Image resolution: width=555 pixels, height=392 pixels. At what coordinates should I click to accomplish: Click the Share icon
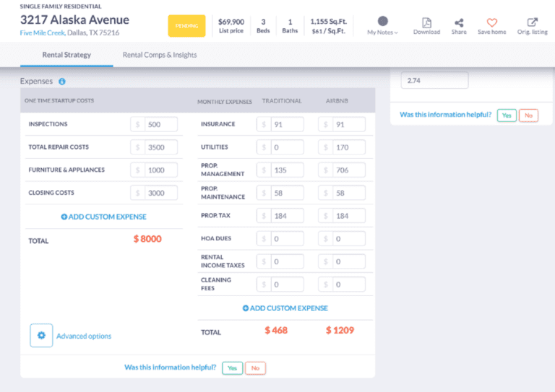coord(459,22)
